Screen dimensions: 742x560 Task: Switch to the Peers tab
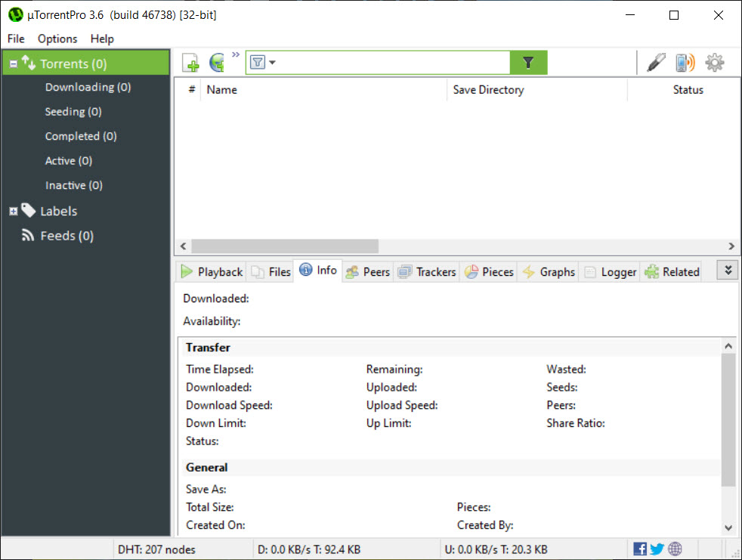tap(368, 272)
